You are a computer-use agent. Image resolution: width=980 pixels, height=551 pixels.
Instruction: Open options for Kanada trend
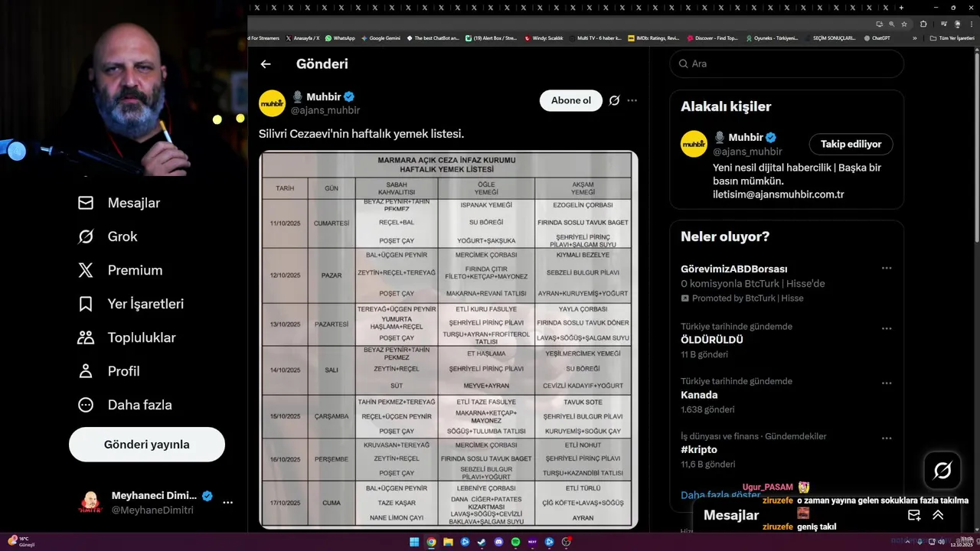tap(887, 383)
